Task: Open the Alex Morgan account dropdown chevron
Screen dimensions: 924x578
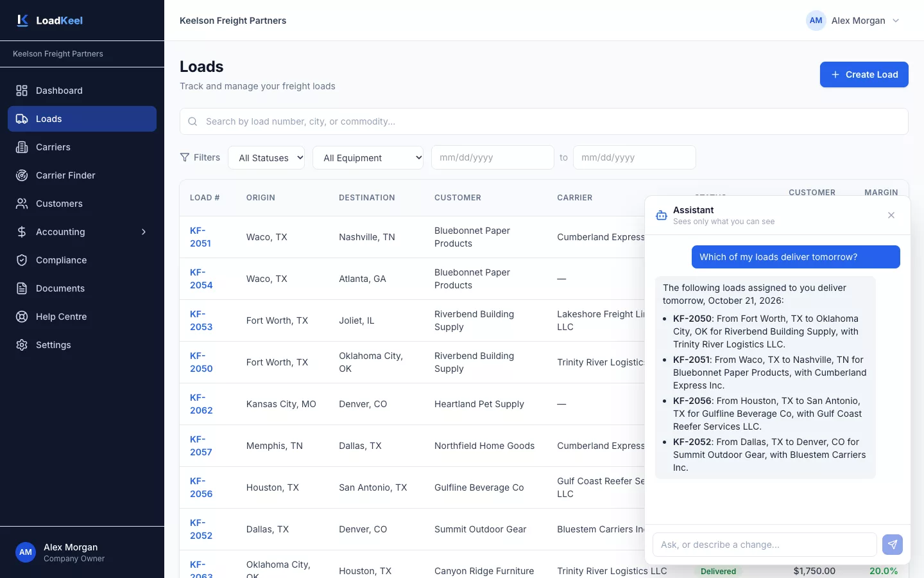Action: [x=896, y=21]
